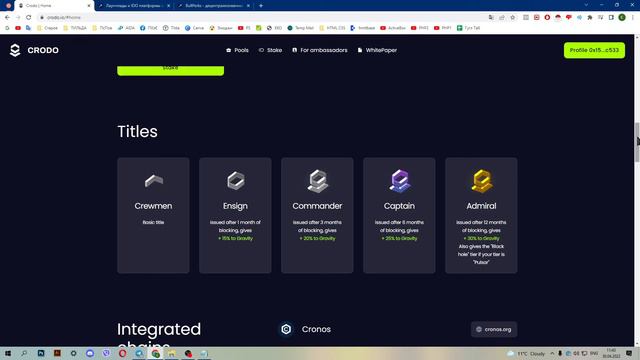The width and height of the screenshot is (640, 360).
Task: Open the AIDA bookmark
Action: [x=126, y=28]
